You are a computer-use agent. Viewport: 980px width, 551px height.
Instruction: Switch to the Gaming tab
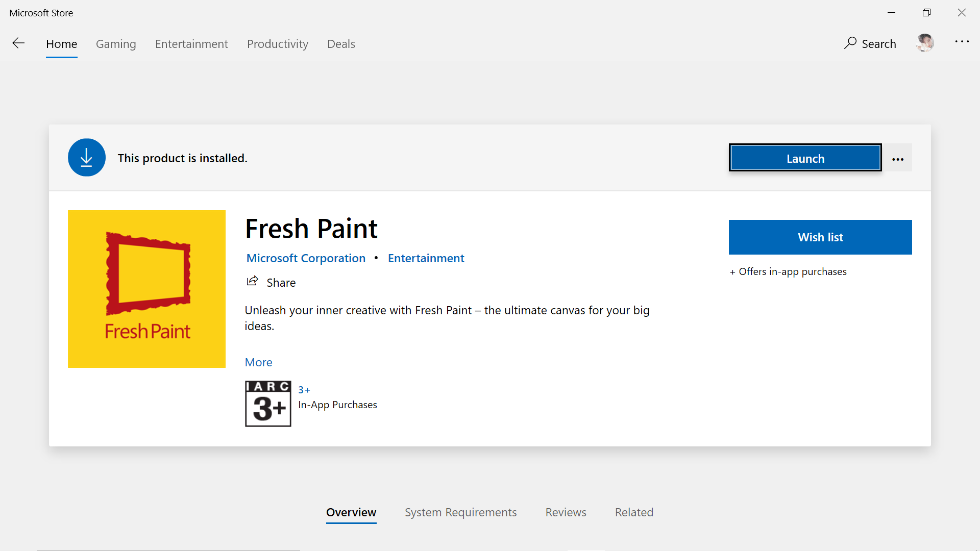pyautogui.click(x=116, y=44)
